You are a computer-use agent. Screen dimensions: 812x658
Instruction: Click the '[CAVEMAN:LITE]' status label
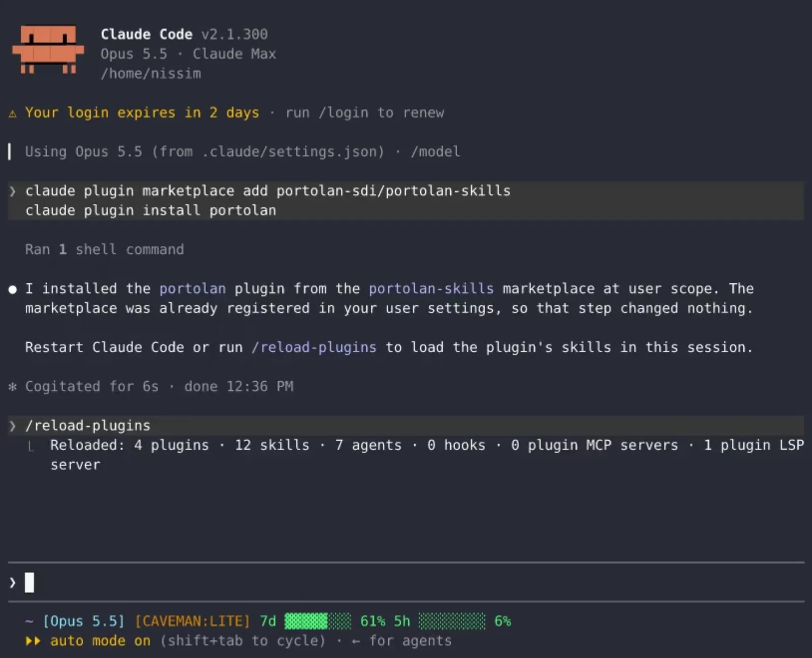coord(193,621)
